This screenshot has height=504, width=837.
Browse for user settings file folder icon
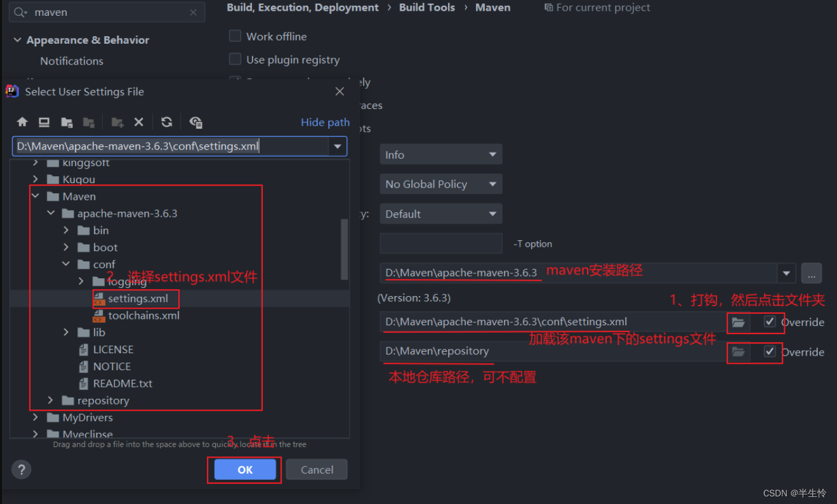[738, 322]
